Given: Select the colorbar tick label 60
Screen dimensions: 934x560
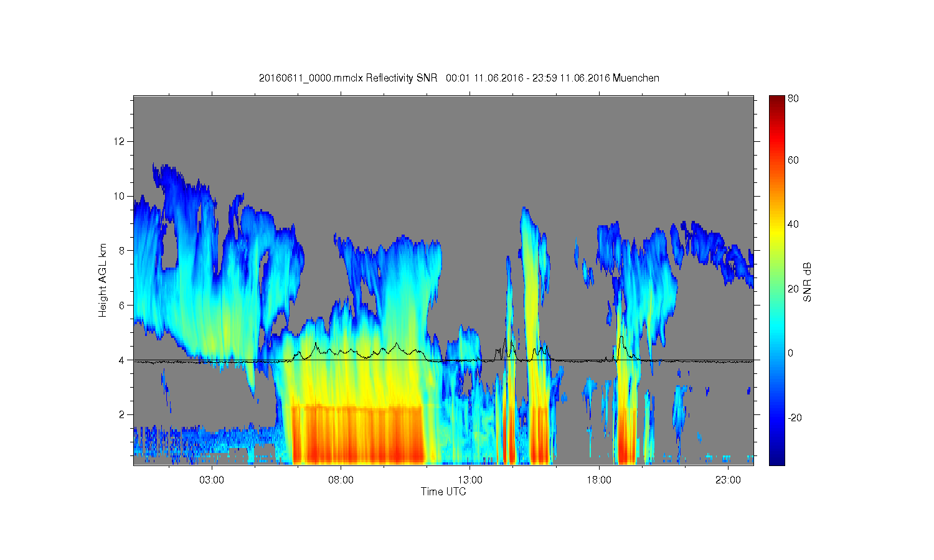Looking at the screenshot, I should (793, 160).
